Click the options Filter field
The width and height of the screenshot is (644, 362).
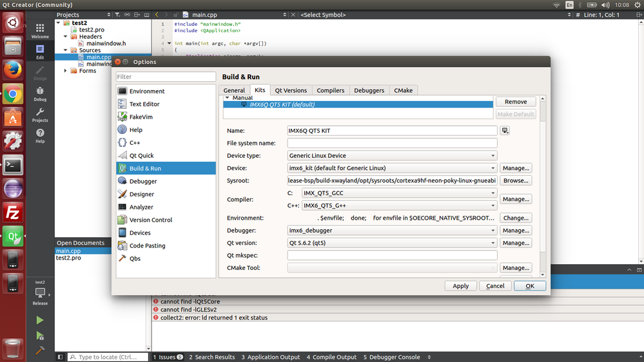pyautogui.click(x=166, y=77)
